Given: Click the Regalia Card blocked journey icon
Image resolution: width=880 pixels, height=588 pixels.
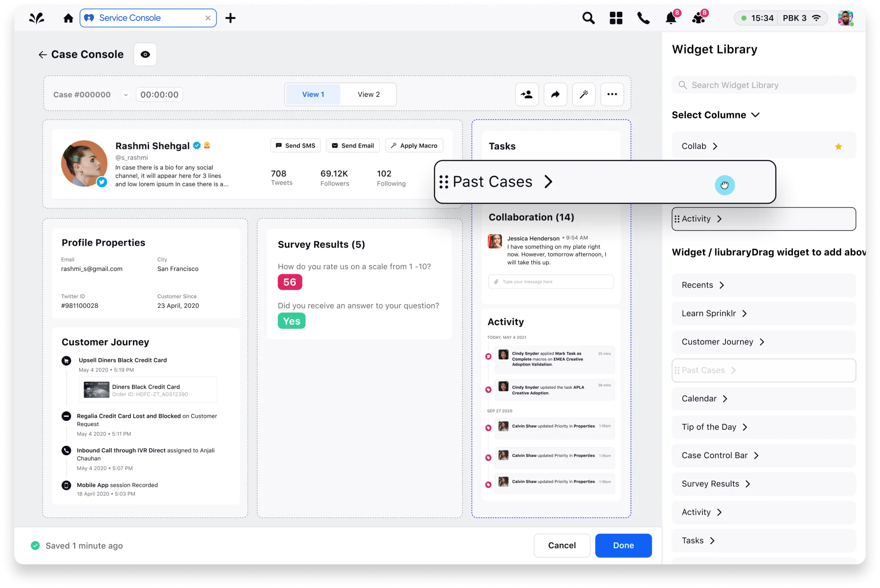Looking at the screenshot, I should [x=66, y=416].
